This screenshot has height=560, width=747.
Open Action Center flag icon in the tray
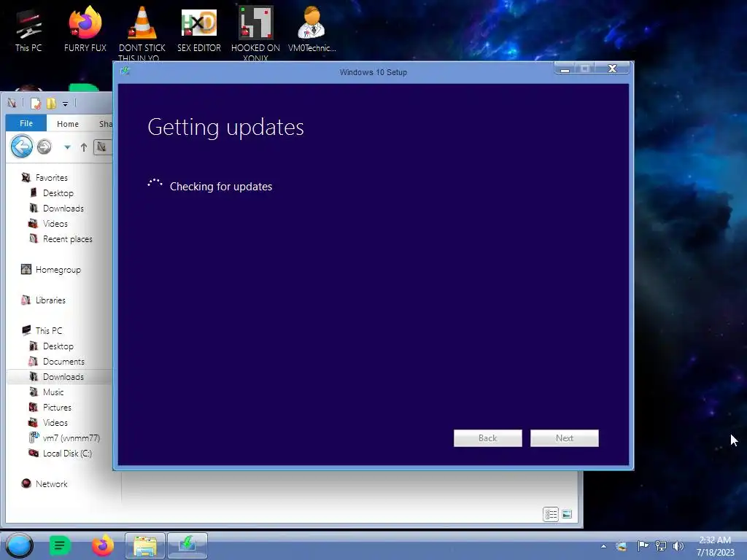coord(642,545)
